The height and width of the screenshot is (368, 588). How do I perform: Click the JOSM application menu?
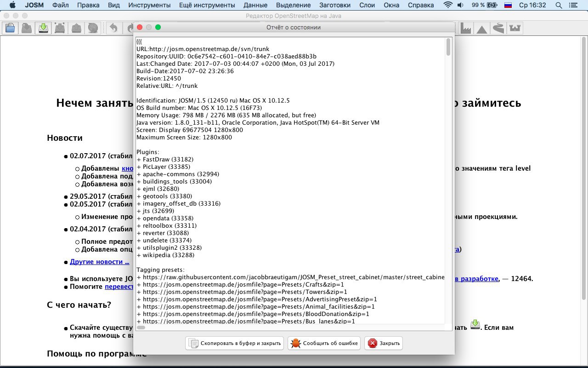(x=34, y=5)
